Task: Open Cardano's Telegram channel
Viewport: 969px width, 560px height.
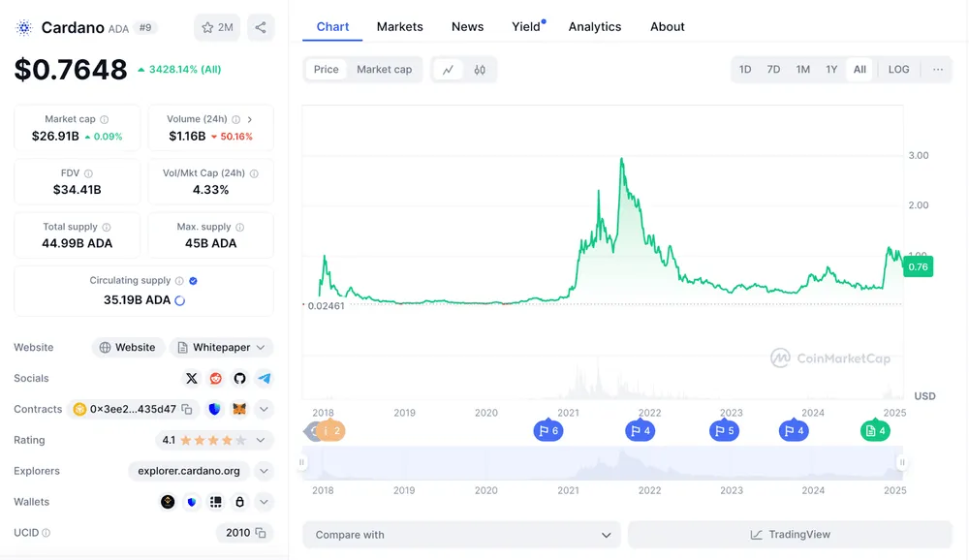Action: pos(264,378)
